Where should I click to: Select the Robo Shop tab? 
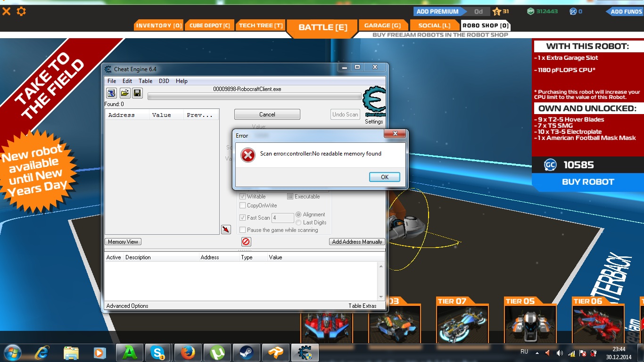486,25
